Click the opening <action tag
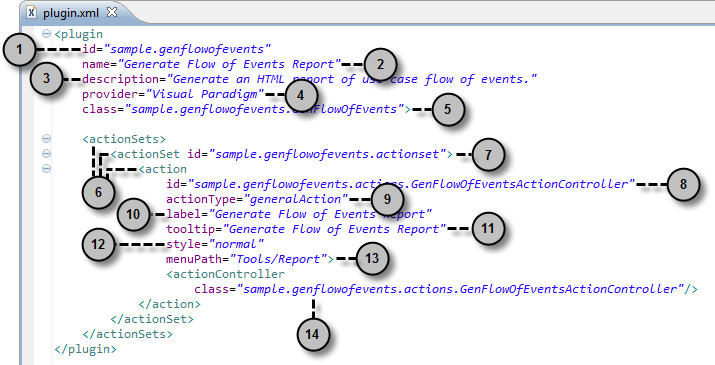The width and height of the screenshot is (715, 365). tap(162, 169)
